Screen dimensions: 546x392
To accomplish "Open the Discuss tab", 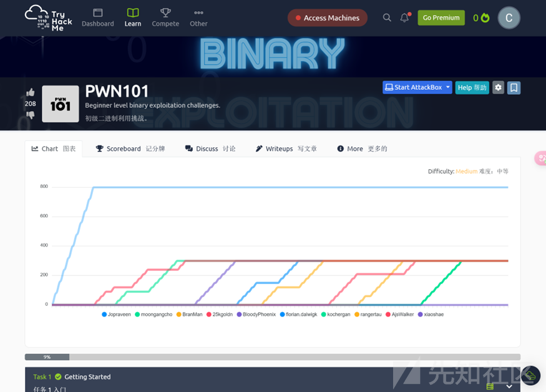I will tap(210, 149).
